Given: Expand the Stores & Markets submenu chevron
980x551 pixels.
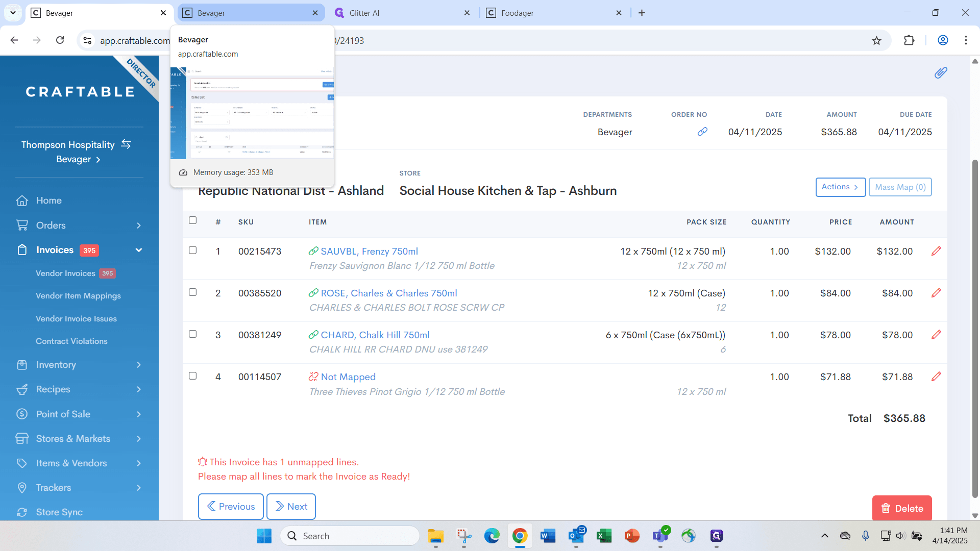Looking at the screenshot, I should click(x=138, y=439).
